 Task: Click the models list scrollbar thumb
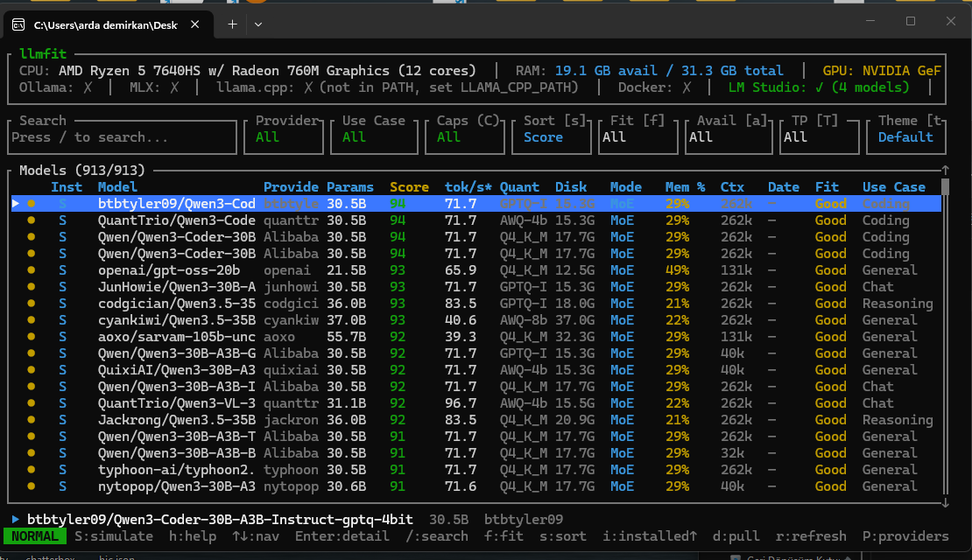pos(946,187)
